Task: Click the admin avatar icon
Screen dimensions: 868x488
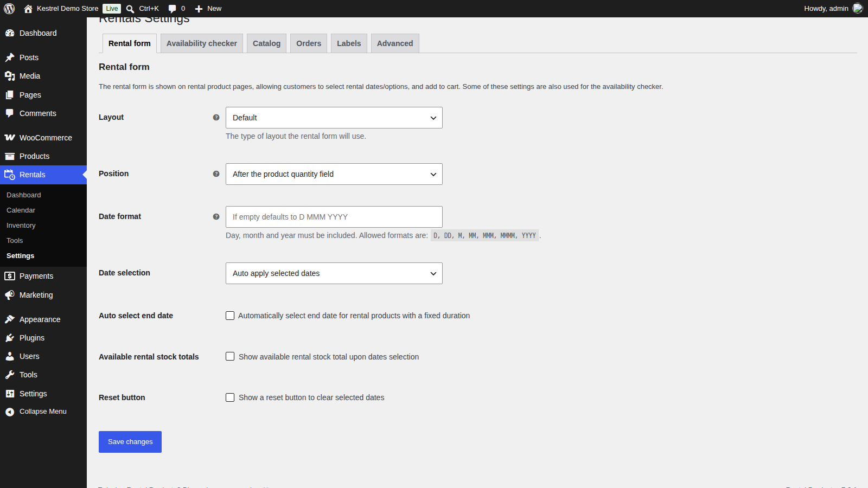Action: pyautogui.click(x=858, y=8)
